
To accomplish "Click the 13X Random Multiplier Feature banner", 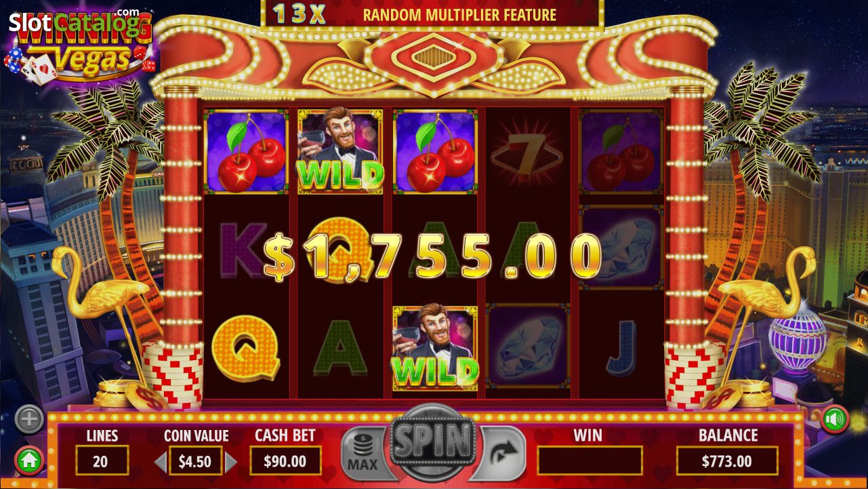I will [432, 14].
